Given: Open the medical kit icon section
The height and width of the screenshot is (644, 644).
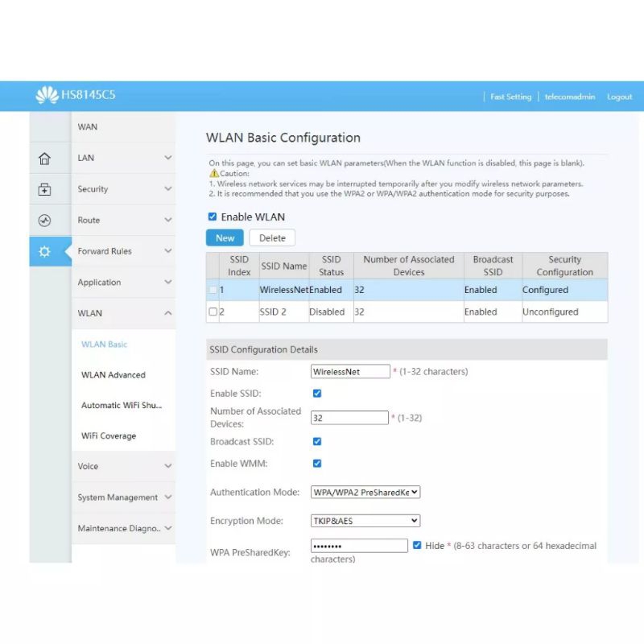Looking at the screenshot, I should (x=45, y=190).
